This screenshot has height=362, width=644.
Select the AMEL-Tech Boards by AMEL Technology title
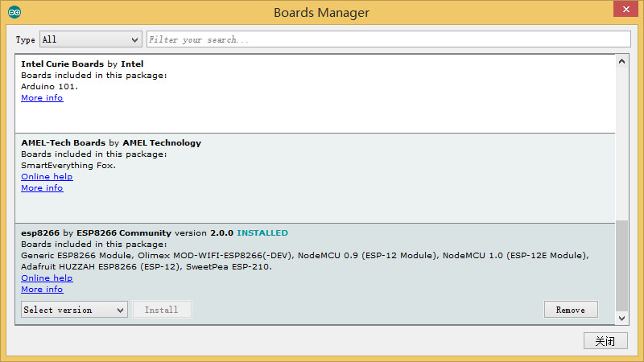click(111, 143)
